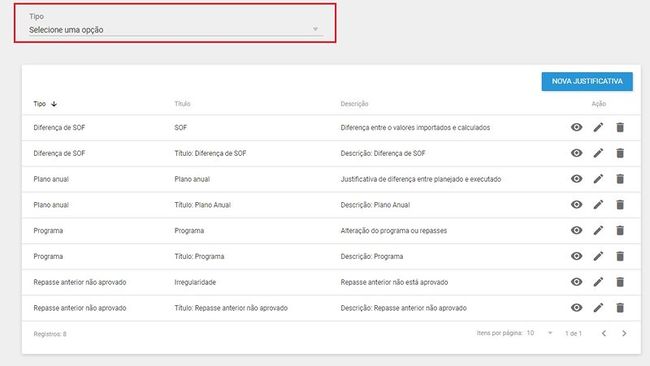Edit the Irregularidade justification row
This screenshot has height=366, width=650.
point(598,282)
